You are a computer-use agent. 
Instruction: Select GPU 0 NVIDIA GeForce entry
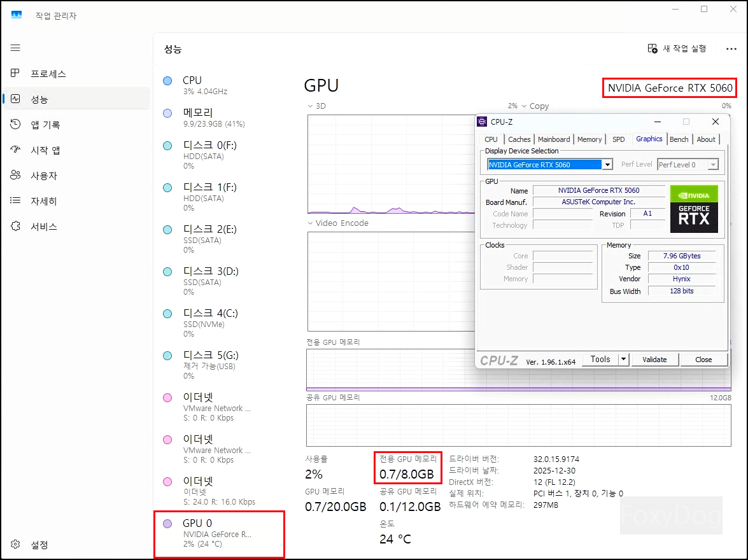[x=220, y=533]
